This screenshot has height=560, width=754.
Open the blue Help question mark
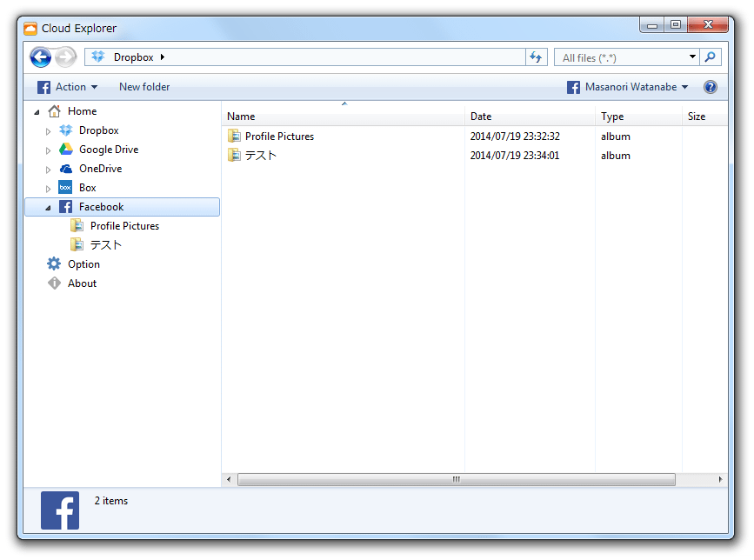pyautogui.click(x=711, y=87)
